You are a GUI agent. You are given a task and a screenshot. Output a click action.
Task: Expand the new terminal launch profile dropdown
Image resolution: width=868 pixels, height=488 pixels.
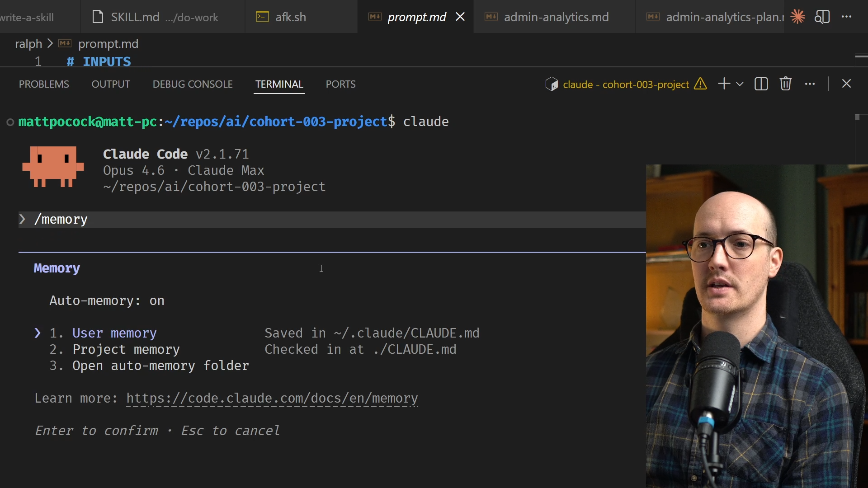point(740,84)
